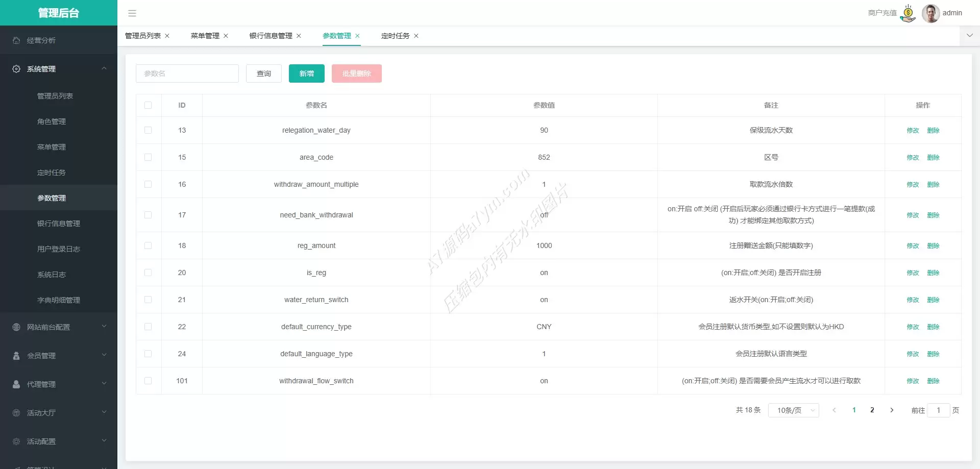
Task: Open the admin avatar profile picture
Action: (930, 13)
